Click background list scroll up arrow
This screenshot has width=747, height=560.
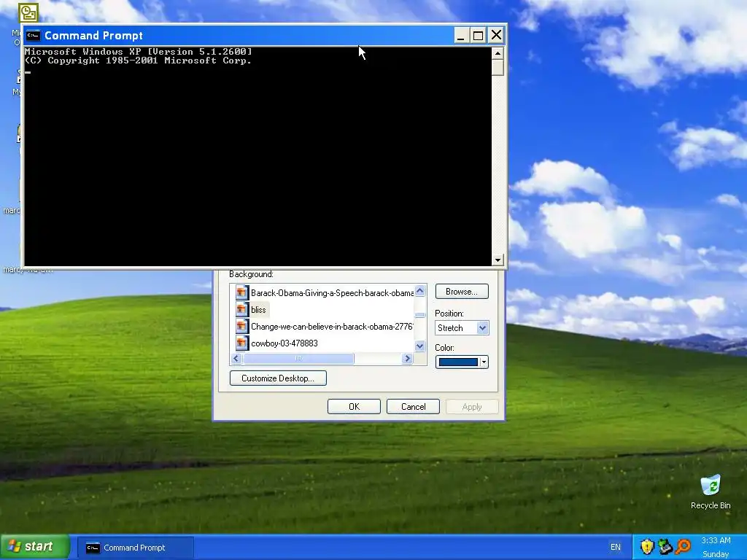pyautogui.click(x=419, y=290)
